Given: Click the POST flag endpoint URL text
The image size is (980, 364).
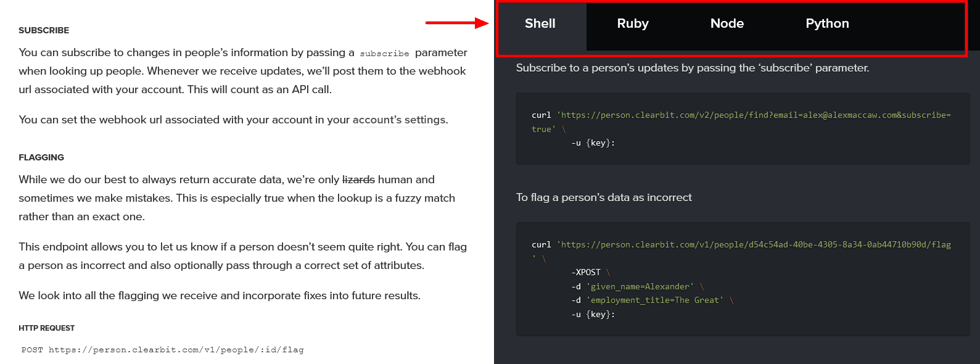Looking at the screenshot, I should coord(163,350).
